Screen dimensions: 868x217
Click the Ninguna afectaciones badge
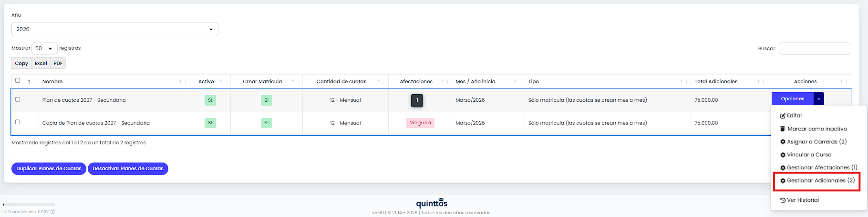(x=420, y=123)
